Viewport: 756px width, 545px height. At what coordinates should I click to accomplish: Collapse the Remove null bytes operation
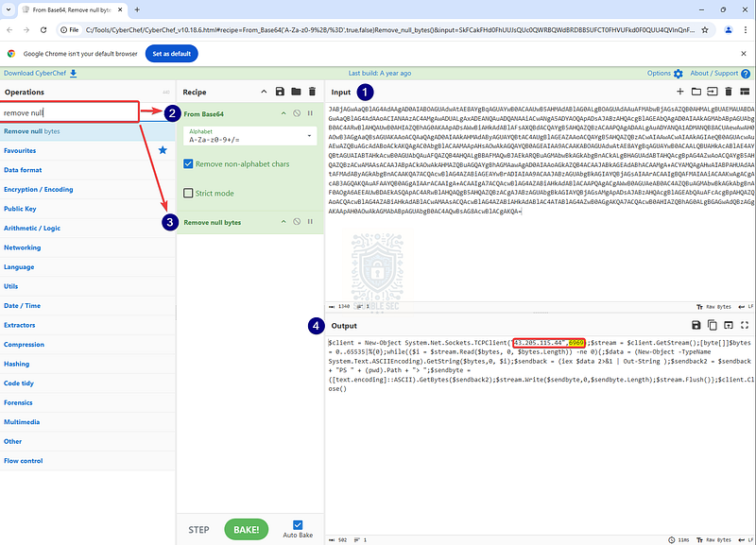coord(283,222)
